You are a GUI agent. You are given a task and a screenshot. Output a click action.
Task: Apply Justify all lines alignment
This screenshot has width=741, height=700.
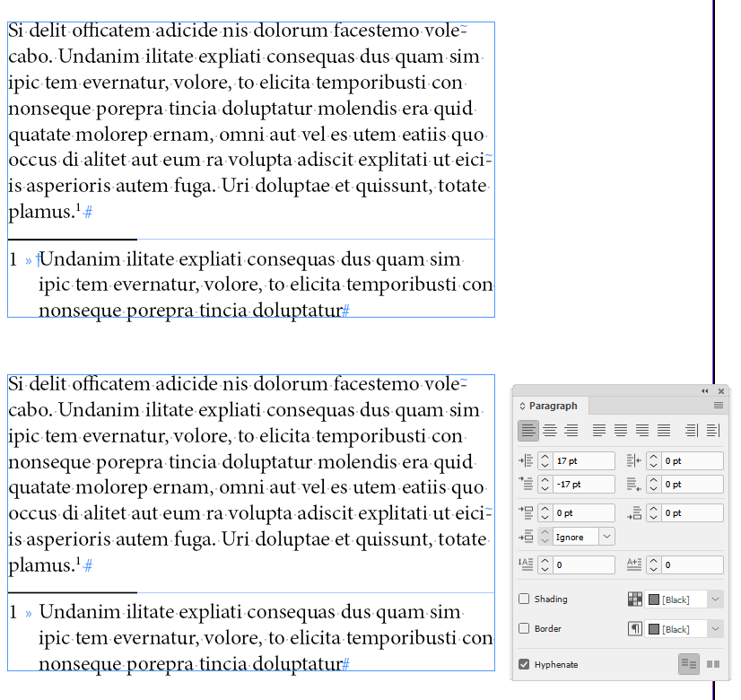point(662,430)
